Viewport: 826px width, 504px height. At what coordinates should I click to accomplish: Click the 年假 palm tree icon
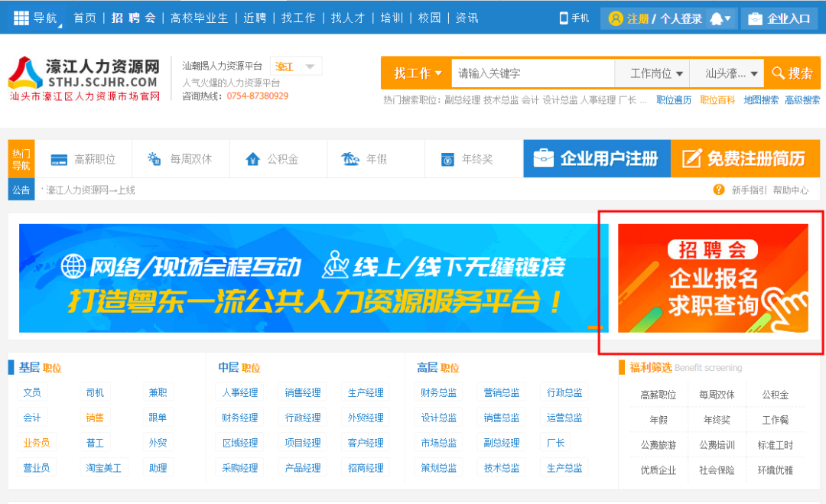350,159
